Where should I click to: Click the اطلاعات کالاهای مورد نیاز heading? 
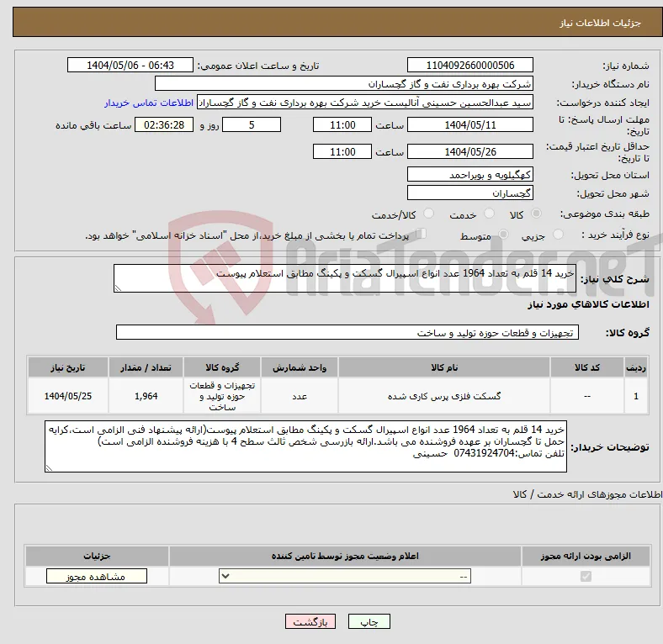pyautogui.click(x=588, y=304)
